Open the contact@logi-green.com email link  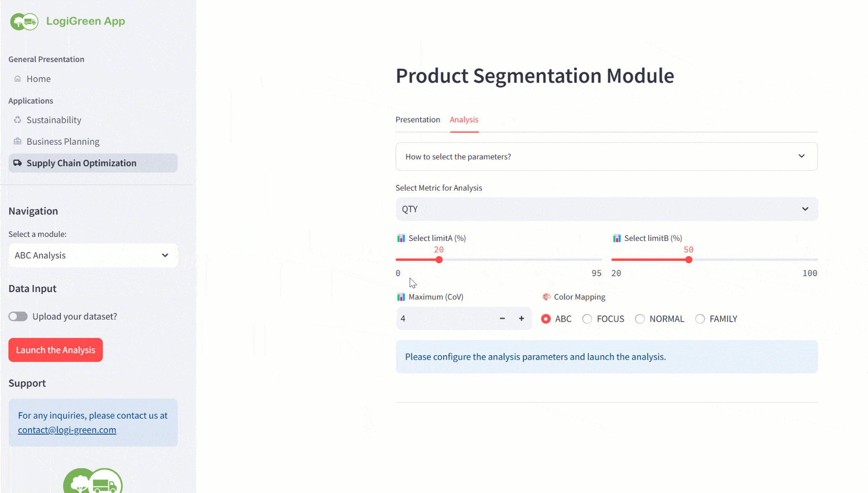67,430
